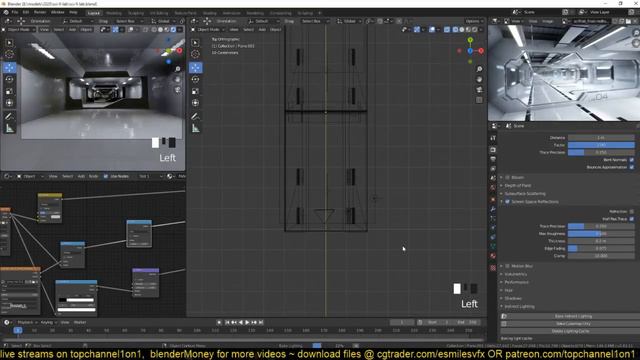This screenshot has height=360, width=640.
Task: Pick the Scale tool in center viewport
Action: pos(196,91)
